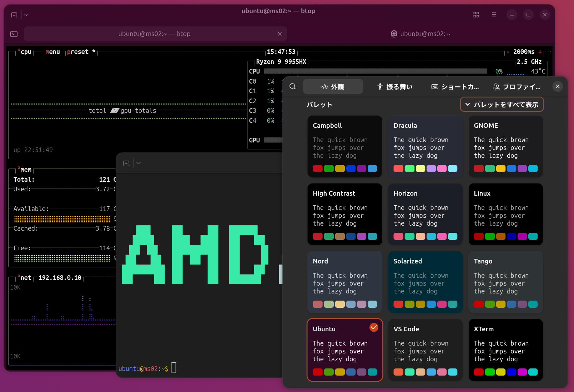This screenshot has width=574, height=392.
Task: Switch to the second ubuntu@ms02: ~ terminal tab
Action: click(x=421, y=34)
